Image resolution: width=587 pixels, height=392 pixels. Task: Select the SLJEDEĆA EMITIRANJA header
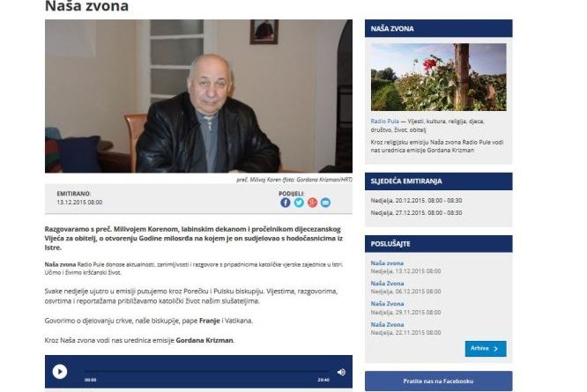[x=438, y=181]
